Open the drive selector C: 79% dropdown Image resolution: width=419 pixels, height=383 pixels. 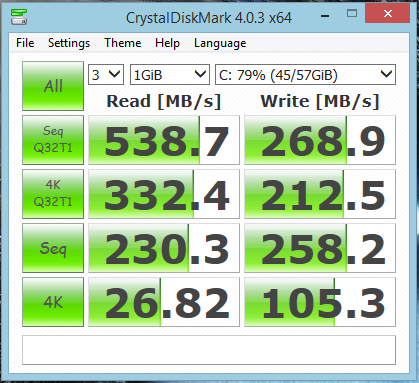pyautogui.click(x=305, y=75)
